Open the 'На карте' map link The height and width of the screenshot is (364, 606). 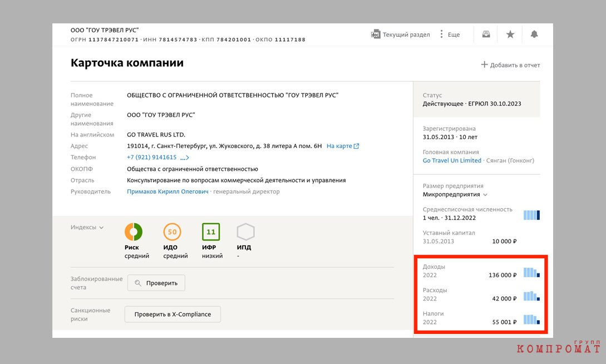(343, 146)
